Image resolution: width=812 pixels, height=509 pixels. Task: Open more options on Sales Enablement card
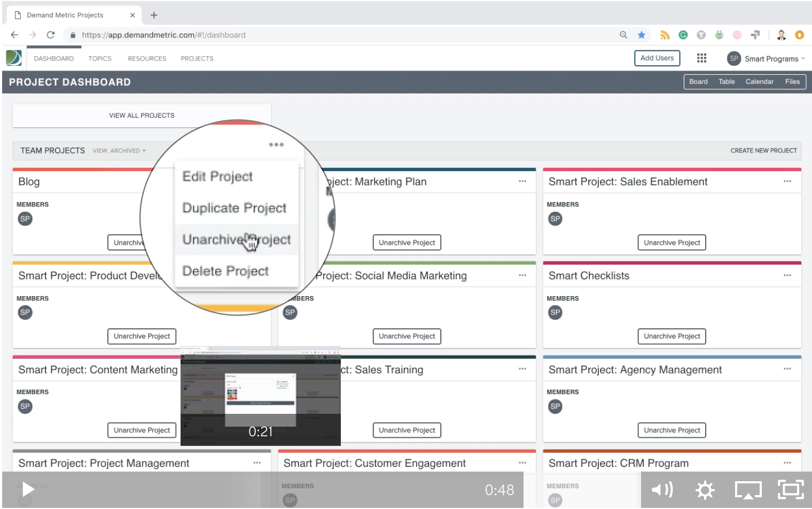click(x=787, y=181)
